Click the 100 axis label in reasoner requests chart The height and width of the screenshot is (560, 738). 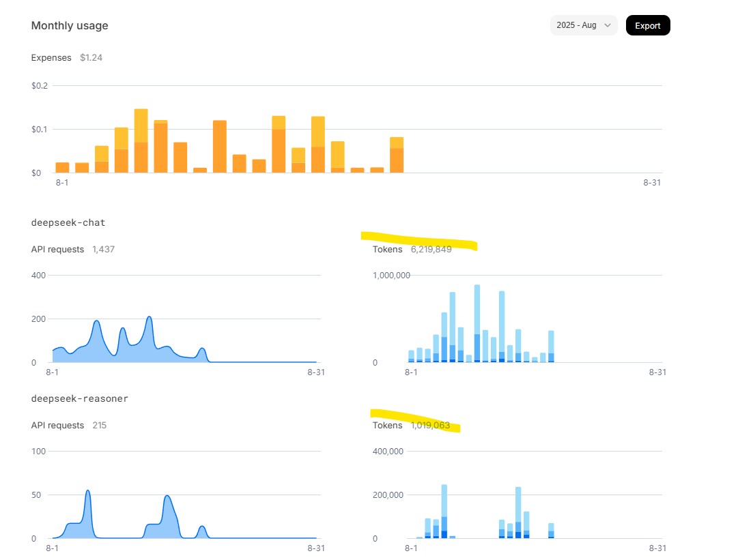(39, 451)
